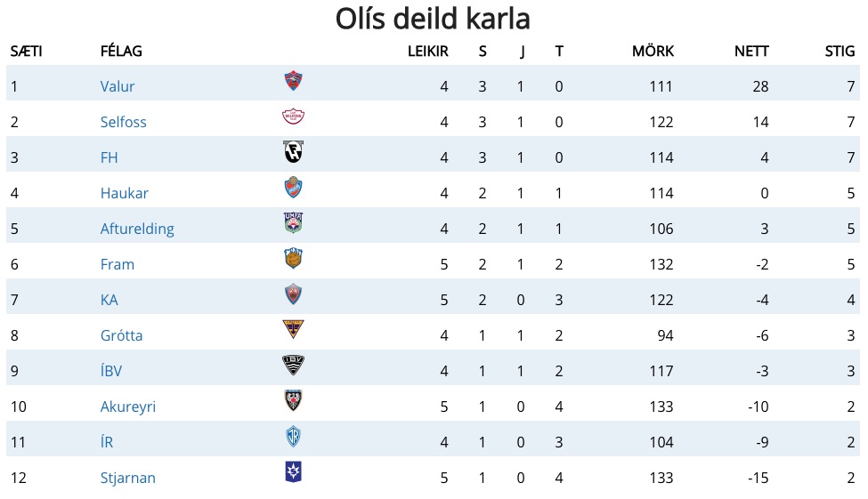This screenshot has width=868, height=499.
Task: Follow the Haukar team link
Action: 124,193
